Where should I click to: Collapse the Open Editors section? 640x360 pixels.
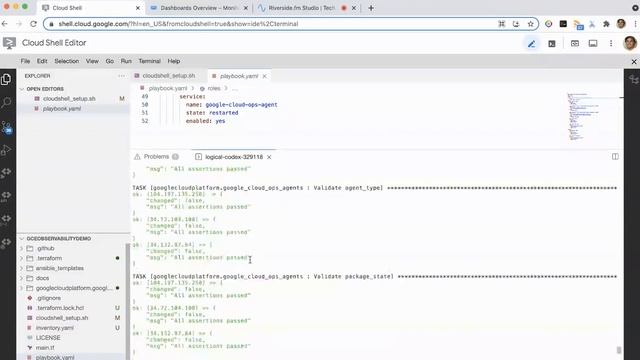pos(22,89)
